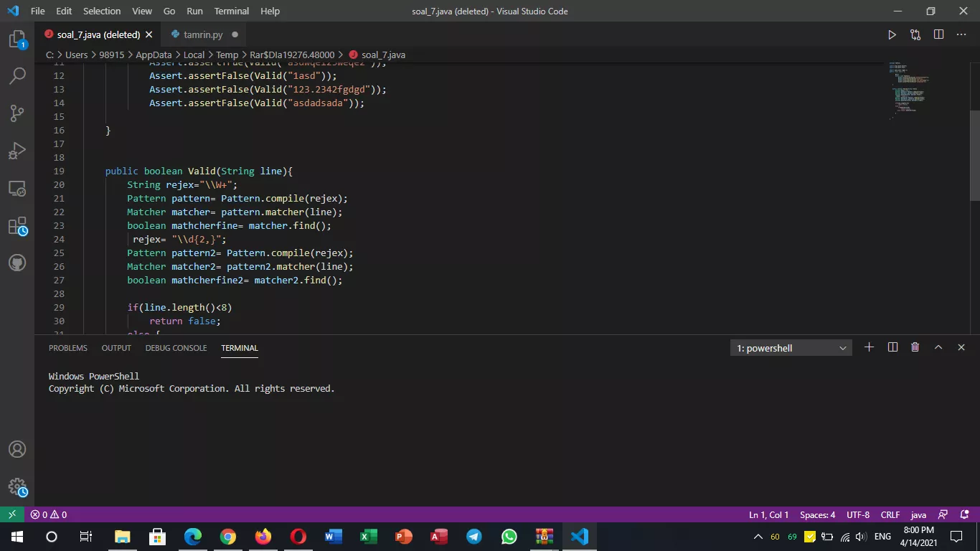Change file encoding UTF-8
The height and width of the screenshot is (551, 980).
tap(858, 514)
